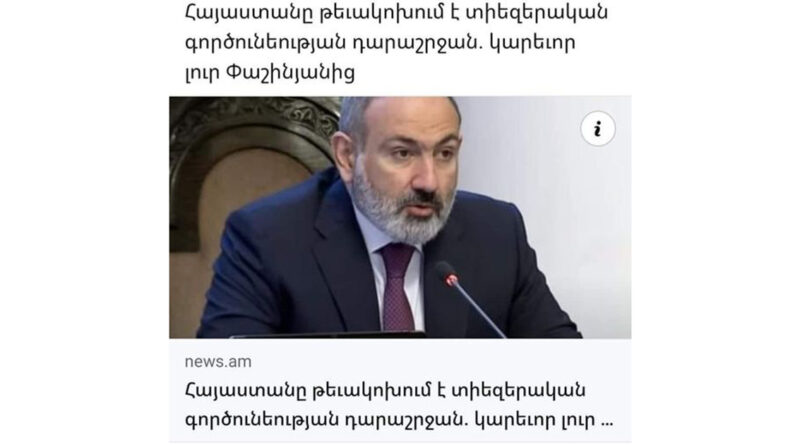
Task: Open the link card footer area
Action: [x=400, y=390]
